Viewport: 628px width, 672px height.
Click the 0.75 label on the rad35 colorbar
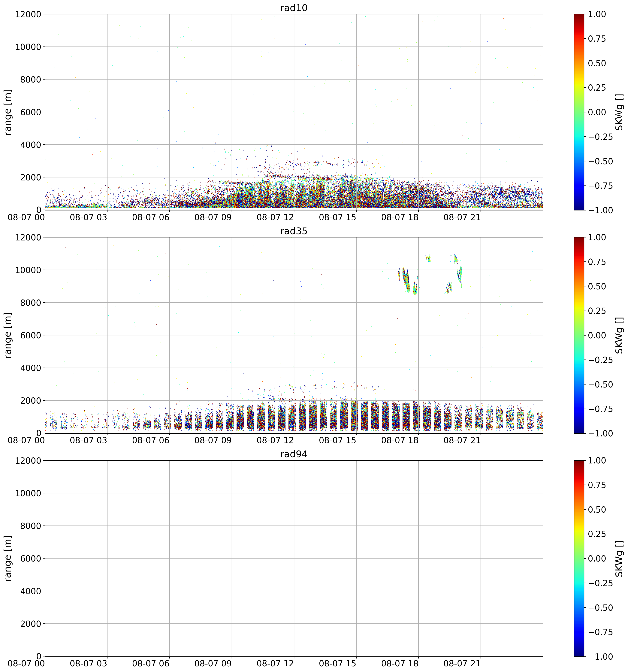(597, 262)
